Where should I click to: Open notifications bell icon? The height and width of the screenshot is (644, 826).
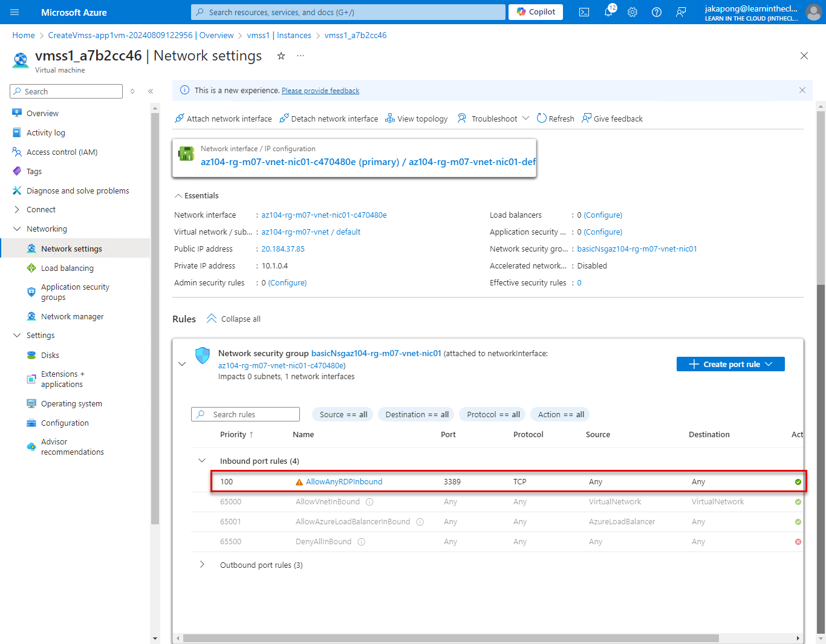coord(608,12)
